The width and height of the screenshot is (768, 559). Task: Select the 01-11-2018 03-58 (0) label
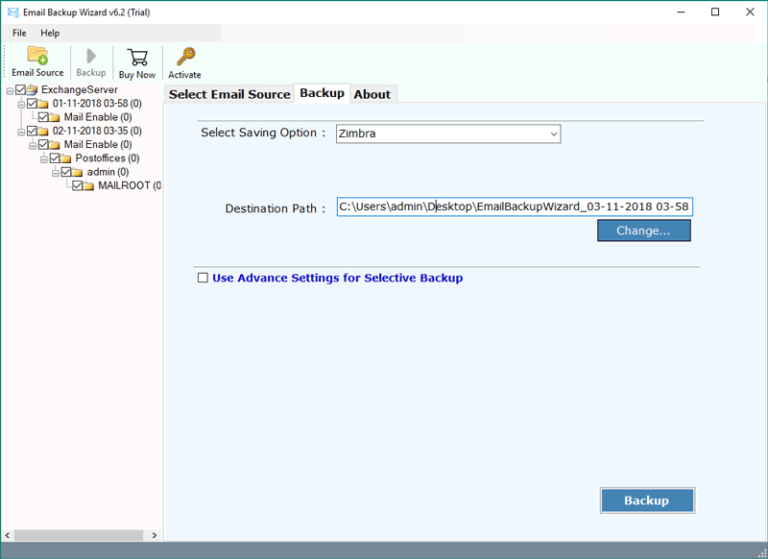tap(97, 103)
